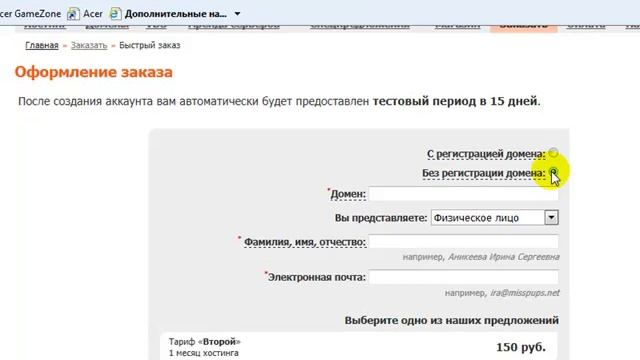Go to "Главная" in the breadcrumbs

[42, 45]
